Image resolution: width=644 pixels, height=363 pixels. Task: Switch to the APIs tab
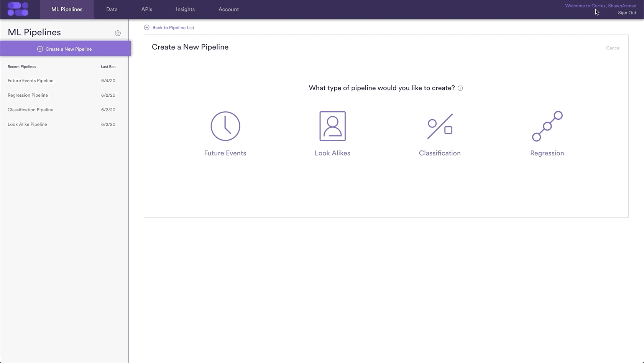click(147, 9)
